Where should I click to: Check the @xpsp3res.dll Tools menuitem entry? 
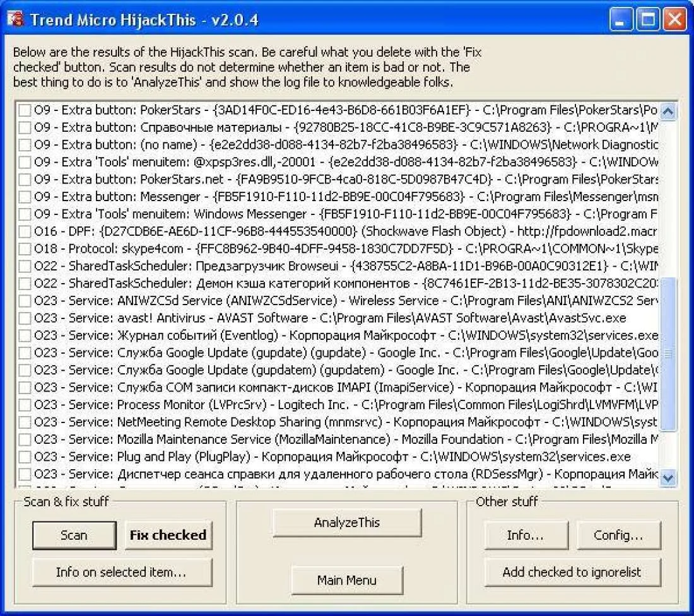tap(25, 162)
